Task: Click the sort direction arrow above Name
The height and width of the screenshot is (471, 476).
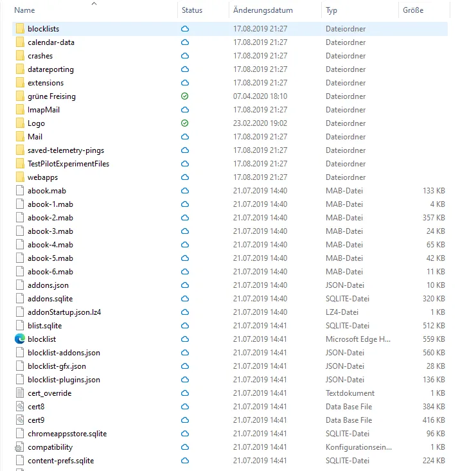Action: tap(94, 3)
